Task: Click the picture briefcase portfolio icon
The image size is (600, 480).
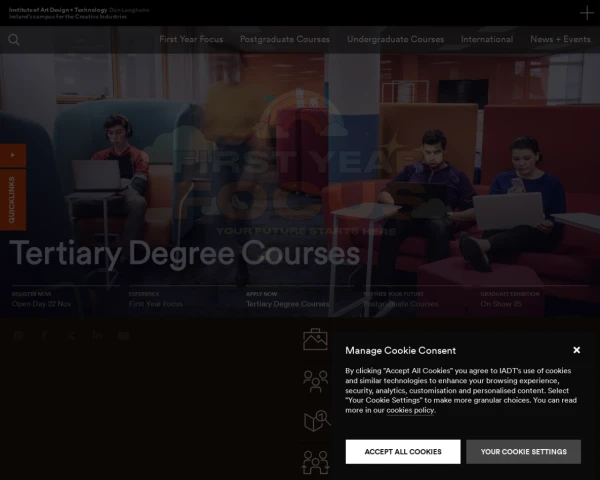Action: (x=315, y=339)
